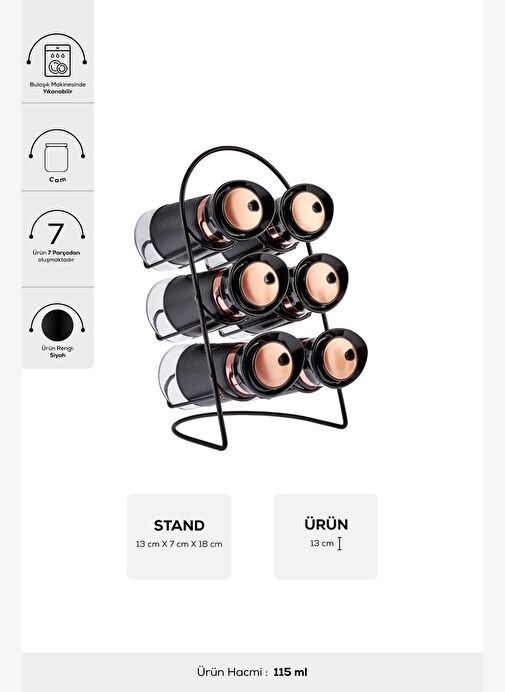Image resolution: width=505 pixels, height=692 pixels.
Task: Click the Bulaşık Makinesinde Yıkanabilir label
Action: (58, 88)
